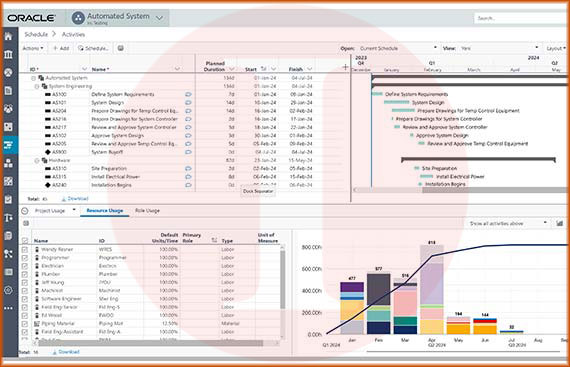The height and width of the screenshot is (367, 570).
Task: Open the three-dots more icon in sidebar
Action: click(x=8, y=308)
